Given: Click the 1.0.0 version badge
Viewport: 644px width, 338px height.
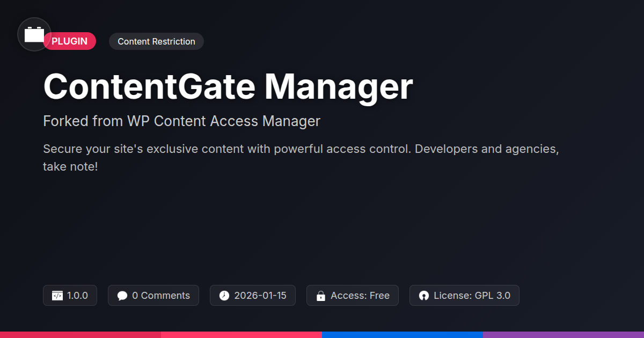Looking at the screenshot, I should [70, 296].
